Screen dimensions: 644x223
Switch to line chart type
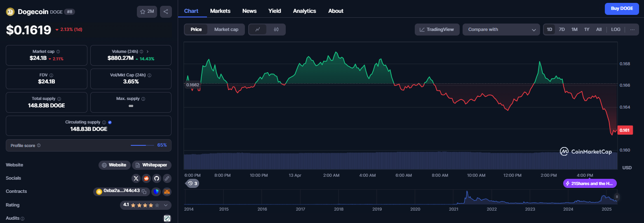click(x=258, y=29)
